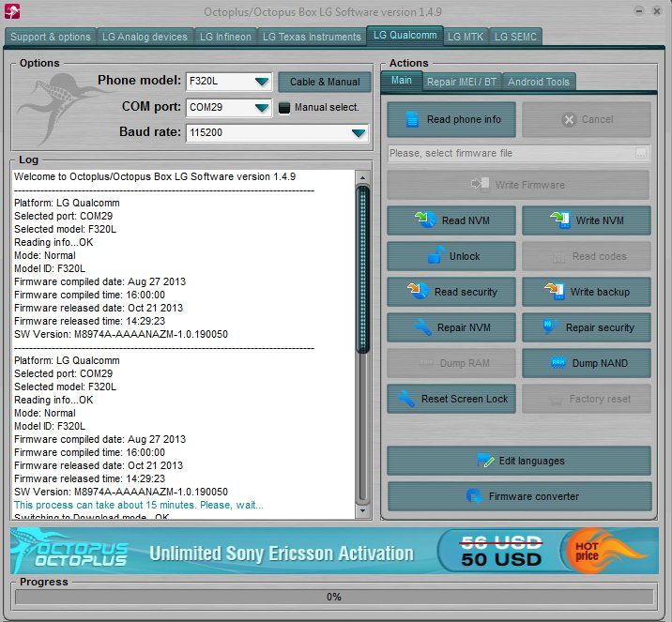Viewport: 672px width, 622px height.
Task: Click the 50 USD price label
Action: (x=501, y=559)
